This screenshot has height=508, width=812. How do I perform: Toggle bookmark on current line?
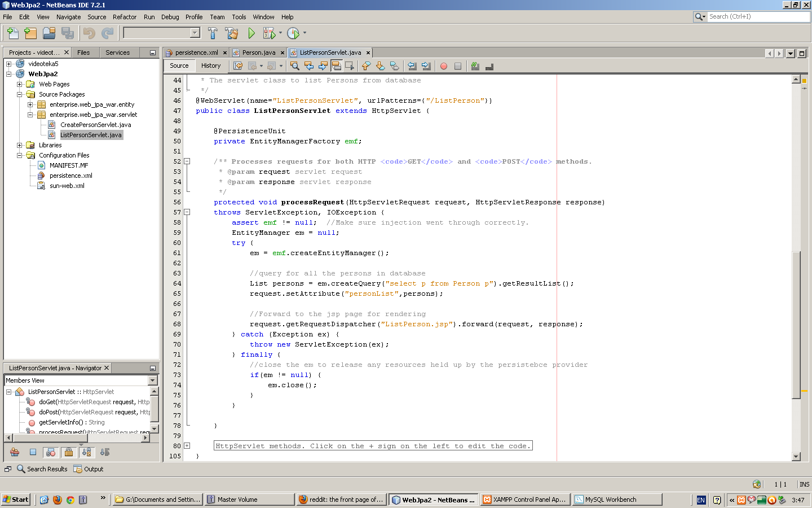[x=395, y=66]
